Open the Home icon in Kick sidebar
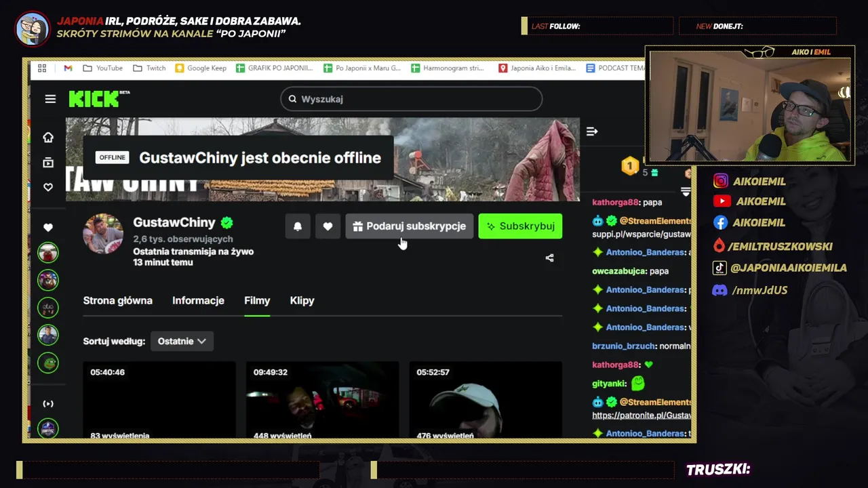 (48, 138)
